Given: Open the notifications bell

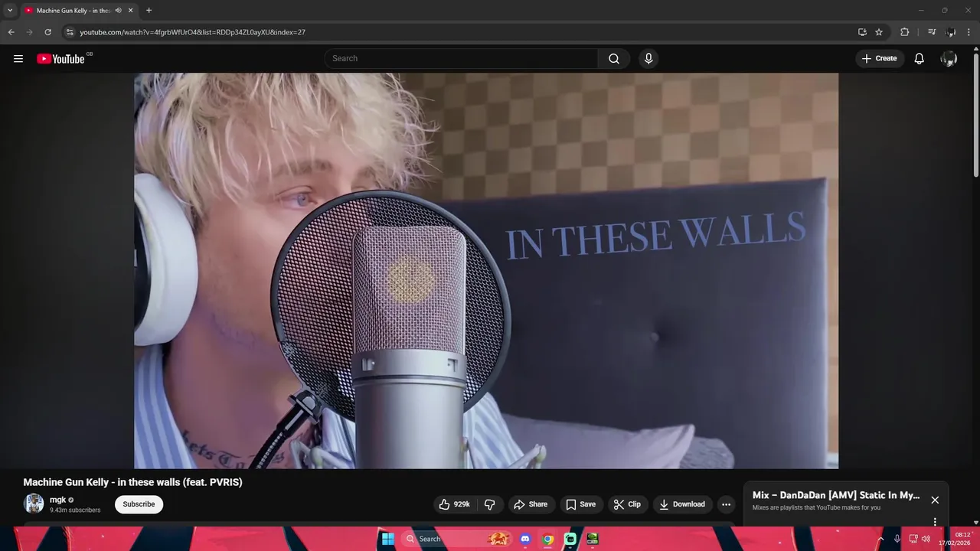Looking at the screenshot, I should coord(920,58).
